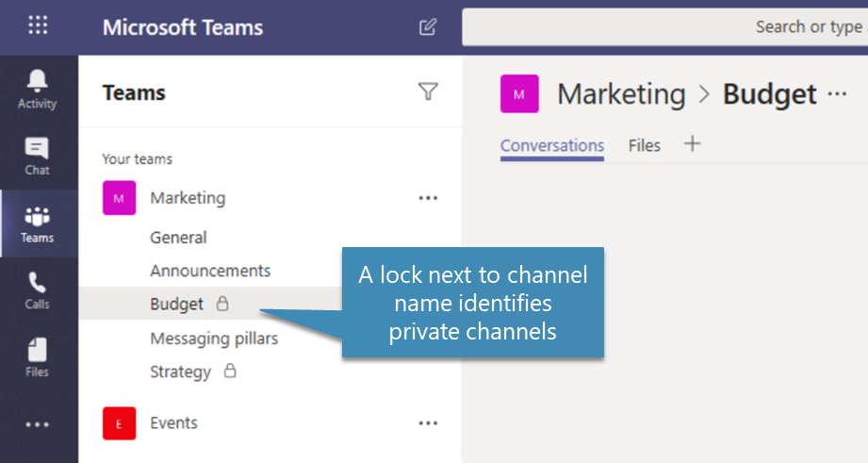Image resolution: width=868 pixels, height=463 pixels.
Task: Open the app launcher grid icon
Action: [x=38, y=25]
